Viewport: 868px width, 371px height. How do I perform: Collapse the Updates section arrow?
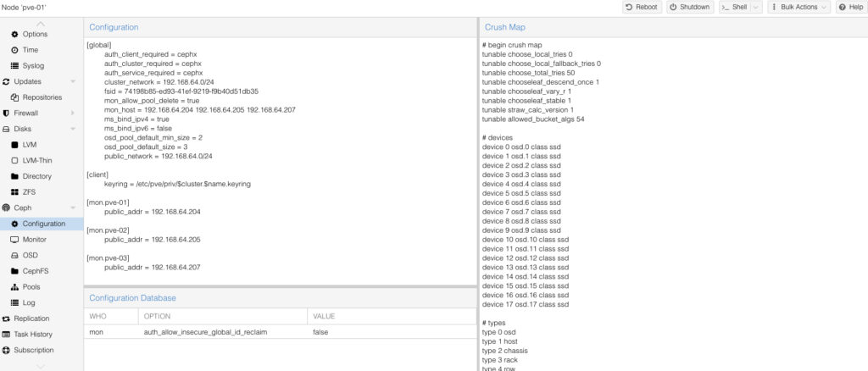73,81
